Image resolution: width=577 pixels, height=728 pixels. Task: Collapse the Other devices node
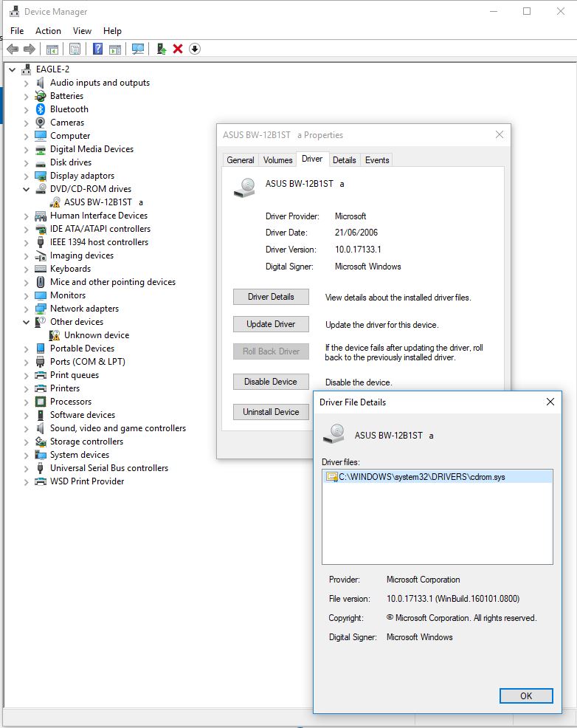[x=27, y=322]
